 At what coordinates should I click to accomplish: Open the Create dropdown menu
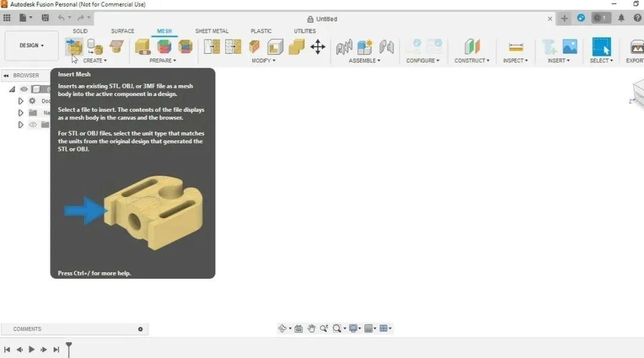pyautogui.click(x=95, y=60)
